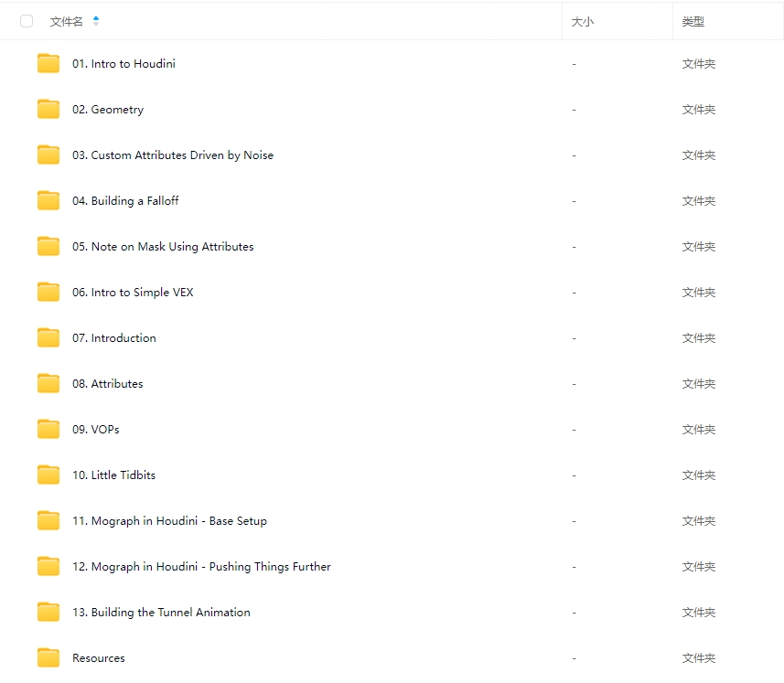Click folder icon for 12. Mograph - Pushing Things Further
The height and width of the screenshot is (683, 784).
[x=48, y=566]
